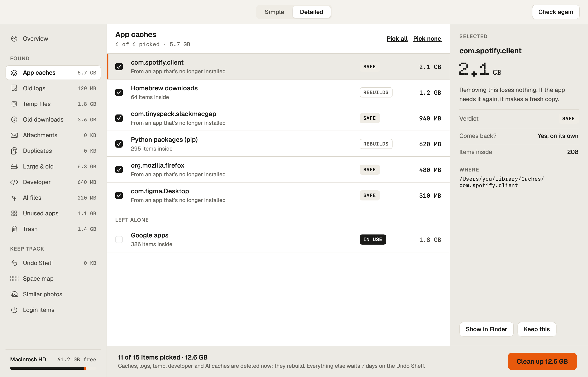Click the IN USE badge on Google apps
Screen dimensions: 588x377
point(373,240)
